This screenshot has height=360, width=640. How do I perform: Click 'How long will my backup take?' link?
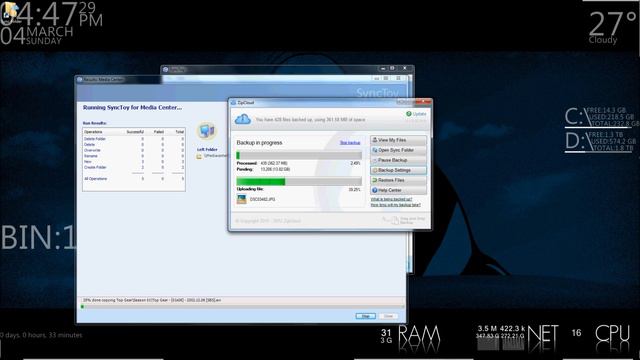point(395,205)
